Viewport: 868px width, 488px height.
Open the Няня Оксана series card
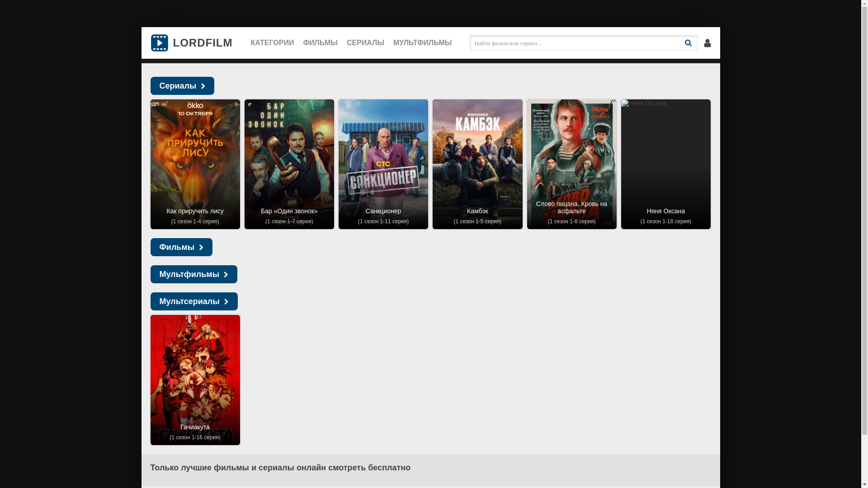pyautogui.click(x=665, y=164)
